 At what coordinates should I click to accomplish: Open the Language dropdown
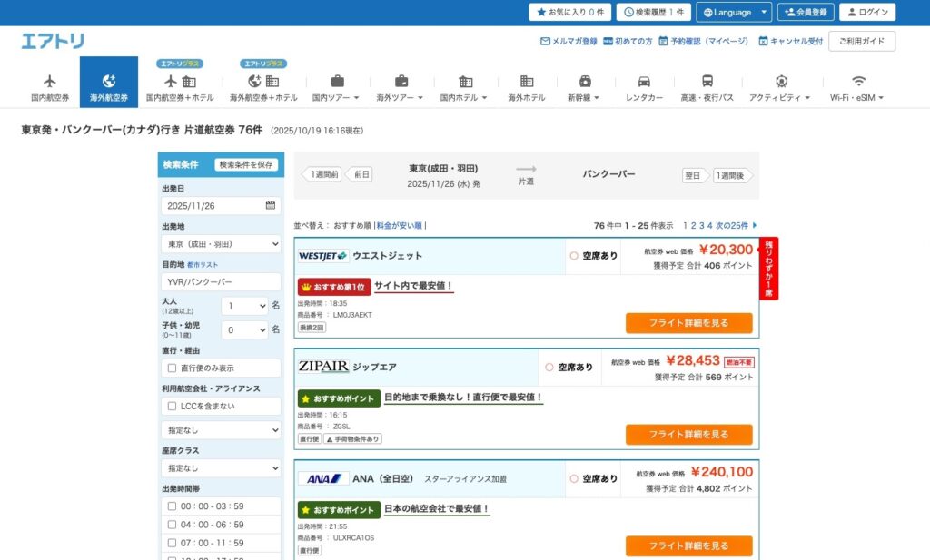734,12
